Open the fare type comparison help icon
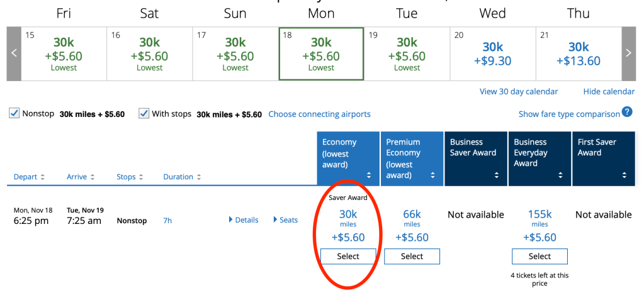The width and height of the screenshot is (644, 295). (627, 113)
